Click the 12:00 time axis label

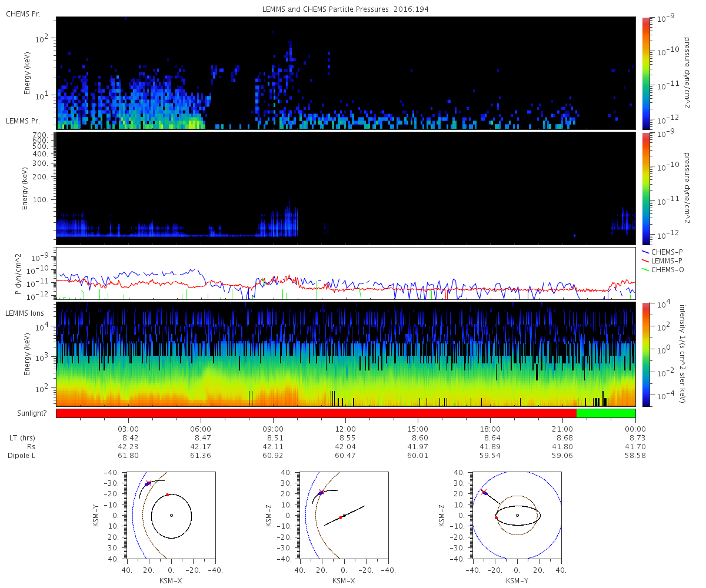(345, 429)
